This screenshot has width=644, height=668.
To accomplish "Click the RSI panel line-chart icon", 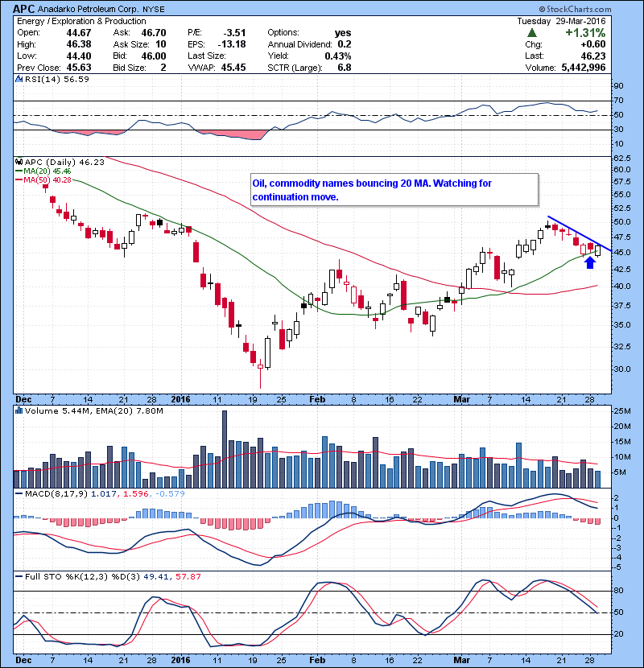I will (x=19, y=79).
